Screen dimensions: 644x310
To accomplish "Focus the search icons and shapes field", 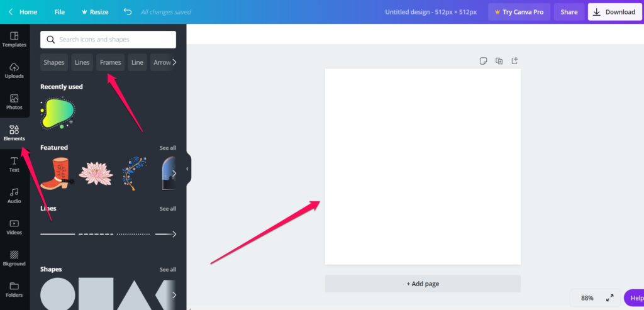I will click(x=108, y=40).
